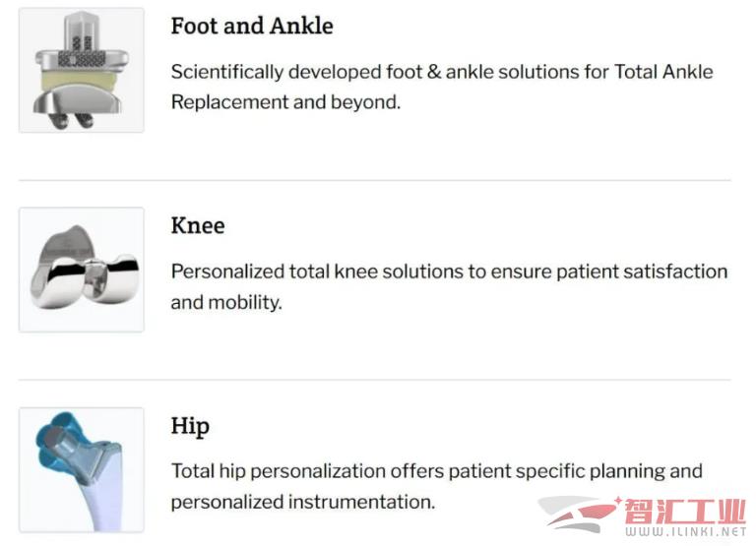756x546 pixels.
Task: Click divider line between Knee and Hip
Action: pos(375,380)
